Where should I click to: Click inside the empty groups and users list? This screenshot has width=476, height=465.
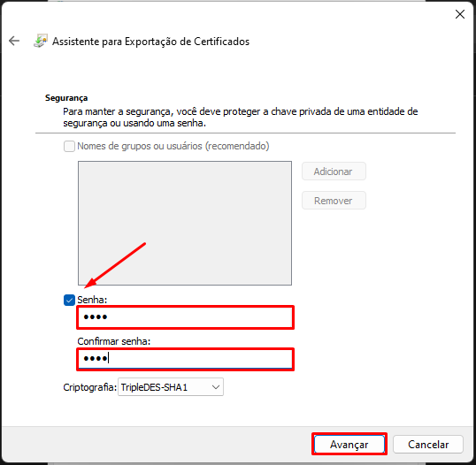pyautogui.click(x=185, y=223)
